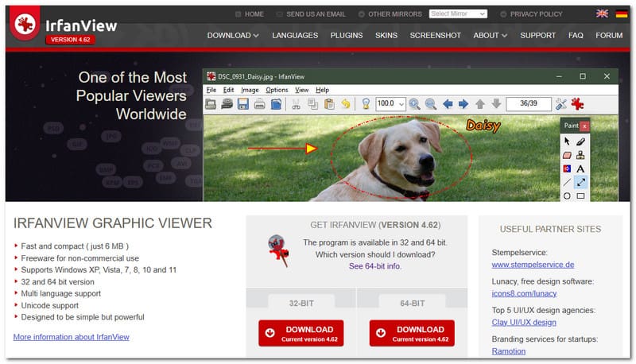The image size is (636, 364).
Task: Click the clipboard Paste icon
Action: point(329,104)
